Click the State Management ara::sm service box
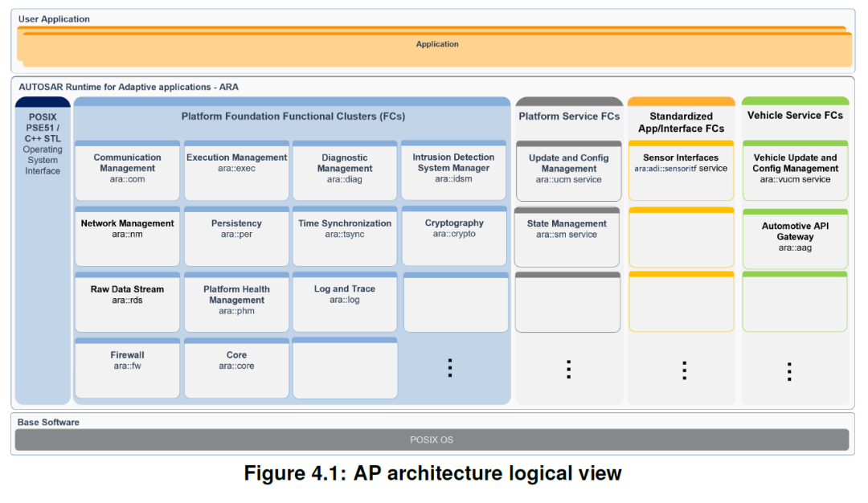The width and height of the screenshot is (868, 503). 567,237
